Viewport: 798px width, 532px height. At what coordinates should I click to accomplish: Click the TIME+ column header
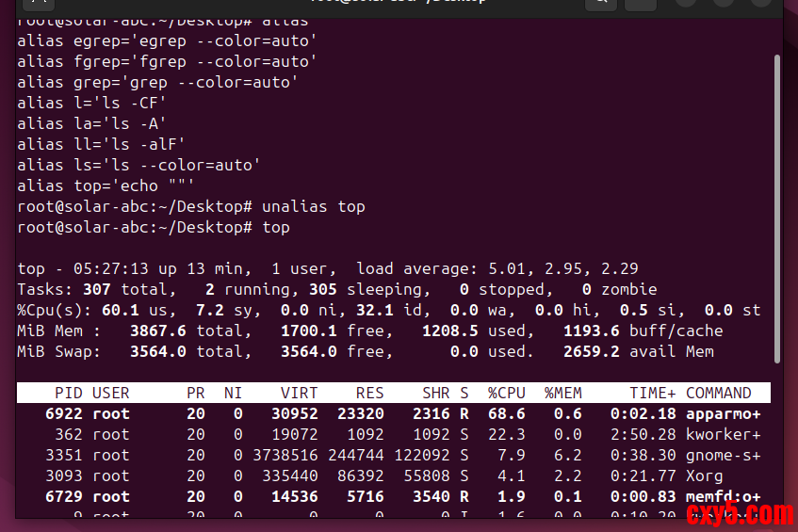653,394
